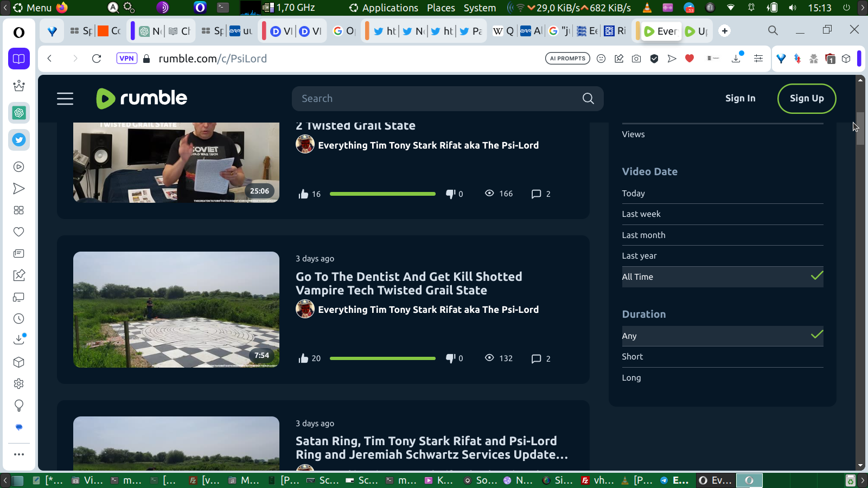Click the like ratio bar for 7:54 video

point(382,358)
